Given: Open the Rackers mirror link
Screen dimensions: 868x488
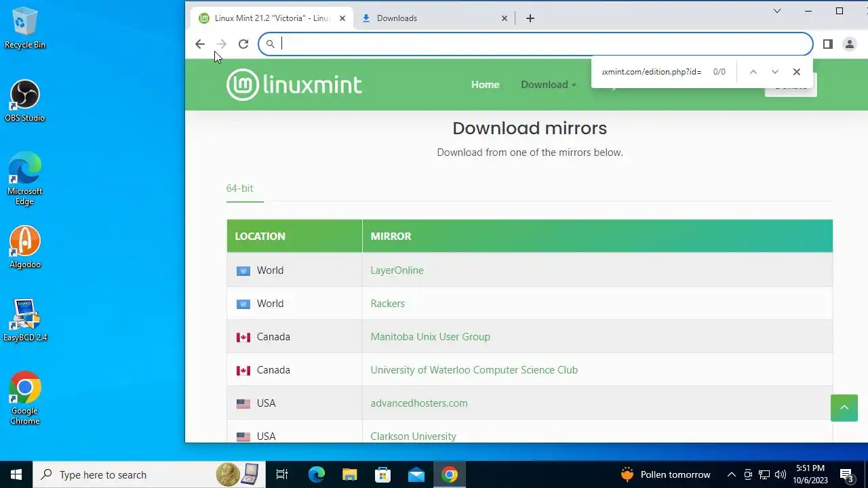Looking at the screenshot, I should click(x=387, y=304).
